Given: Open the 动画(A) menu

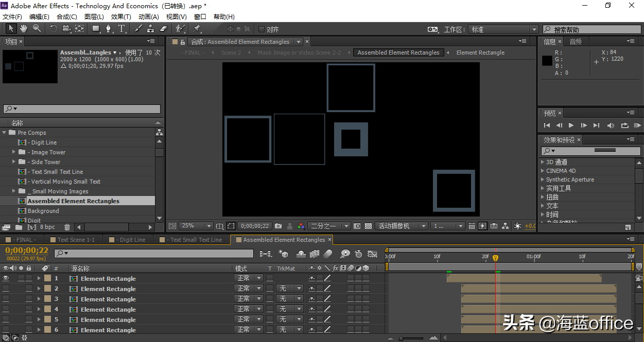Looking at the screenshot, I should click(148, 17).
